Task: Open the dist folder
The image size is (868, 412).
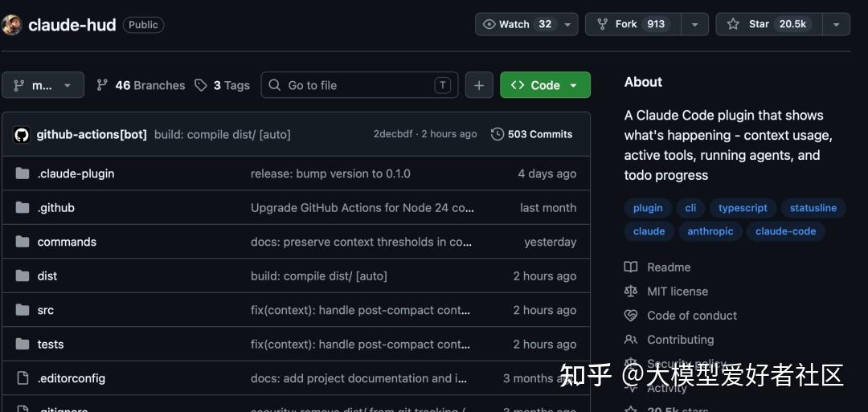Action: (x=47, y=276)
